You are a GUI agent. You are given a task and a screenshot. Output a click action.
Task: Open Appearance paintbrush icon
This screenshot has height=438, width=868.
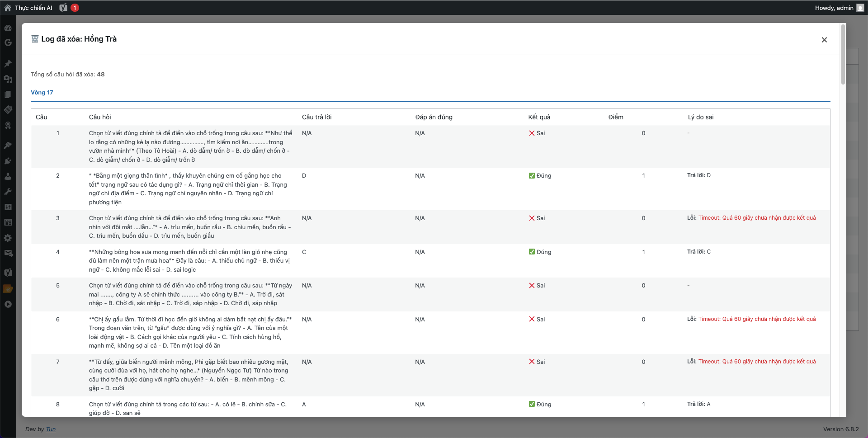[8, 146]
